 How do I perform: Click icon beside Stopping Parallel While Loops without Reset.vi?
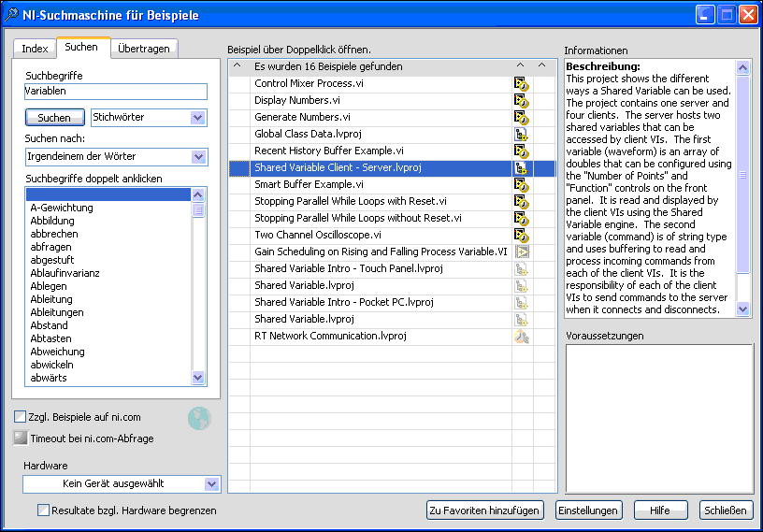pyautogui.click(x=521, y=219)
